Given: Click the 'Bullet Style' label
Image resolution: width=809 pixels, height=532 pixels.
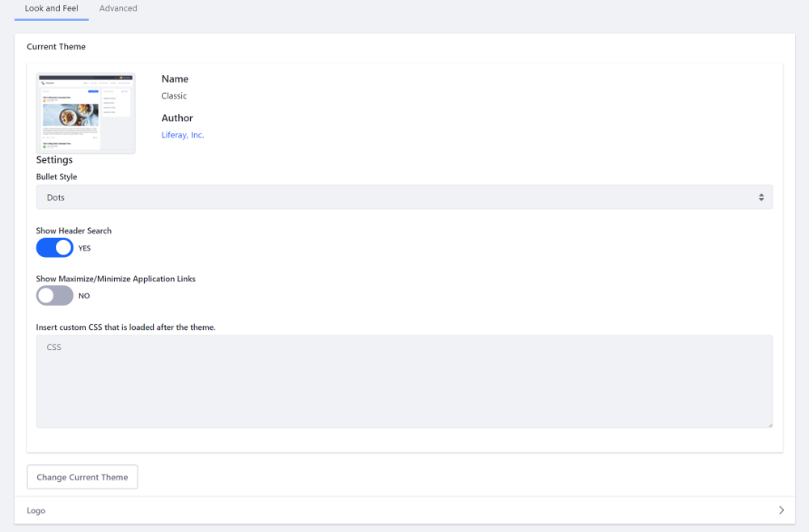Looking at the screenshot, I should pyautogui.click(x=57, y=177).
